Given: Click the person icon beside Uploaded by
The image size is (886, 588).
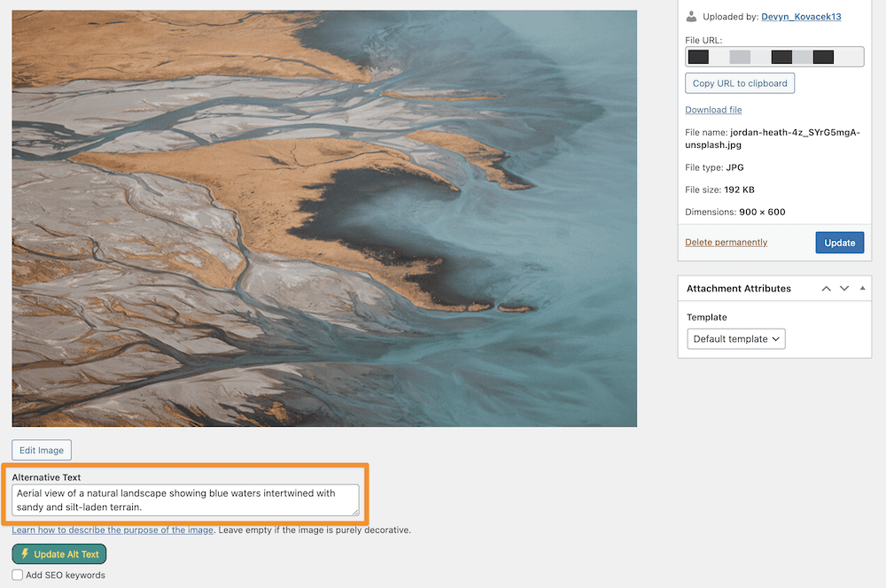Looking at the screenshot, I should 690,16.
